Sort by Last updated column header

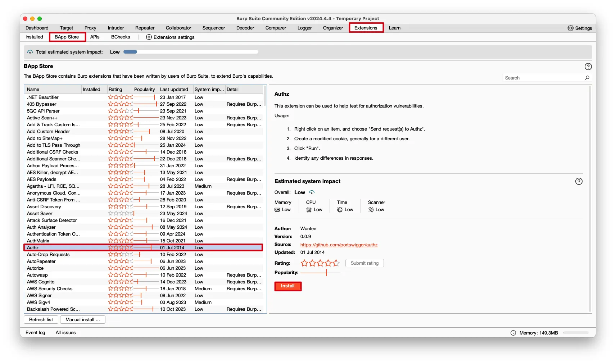[x=176, y=90]
